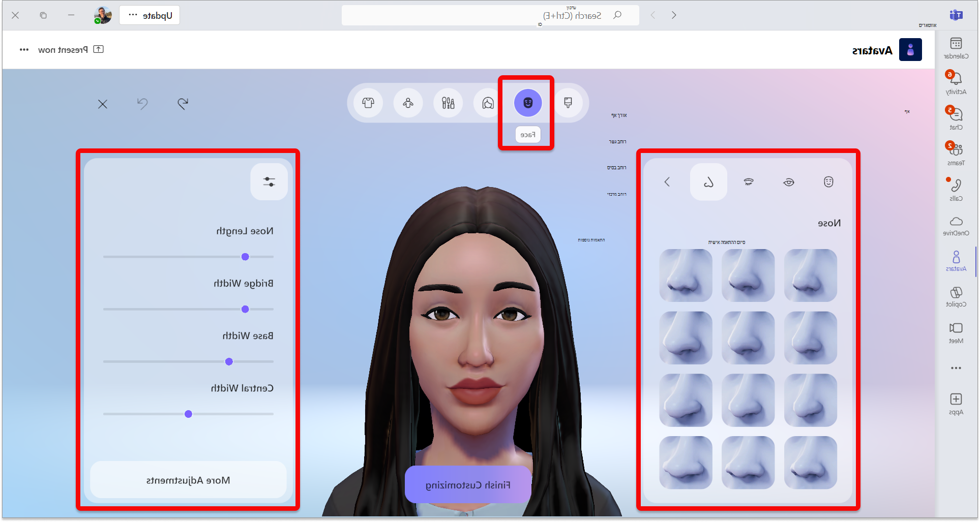
Task: Open More Adjustments
Action: pyautogui.click(x=188, y=480)
